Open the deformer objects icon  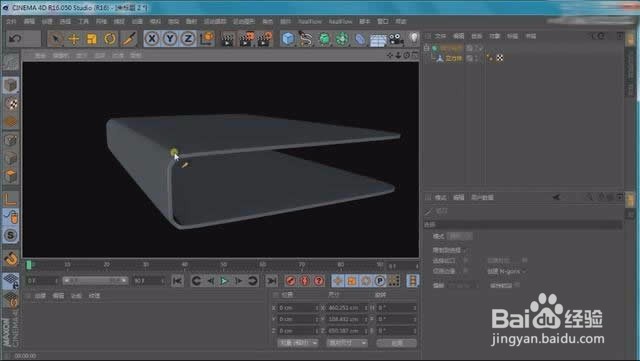click(360, 39)
